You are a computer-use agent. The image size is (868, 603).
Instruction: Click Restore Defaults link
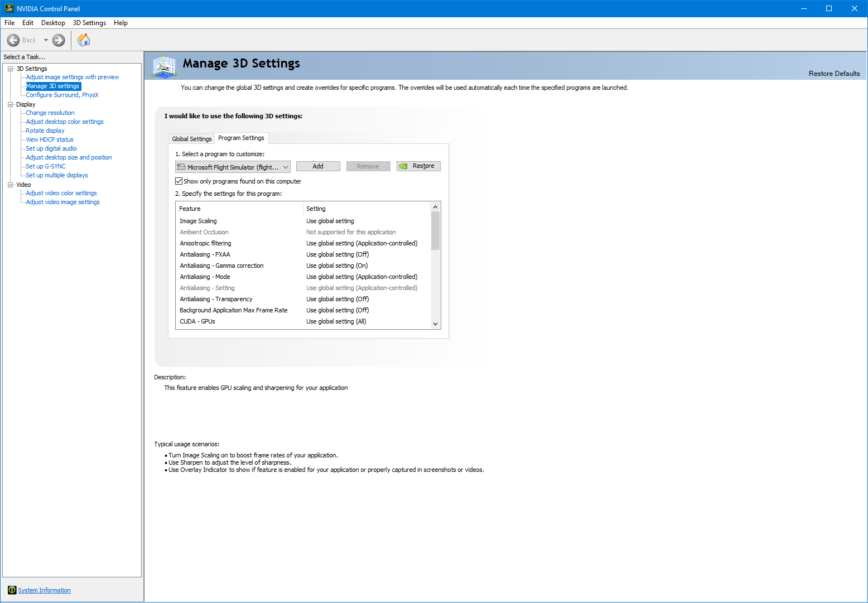[x=834, y=74]
